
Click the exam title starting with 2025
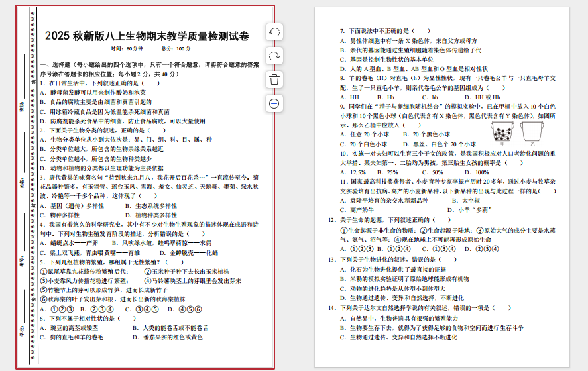148,36
